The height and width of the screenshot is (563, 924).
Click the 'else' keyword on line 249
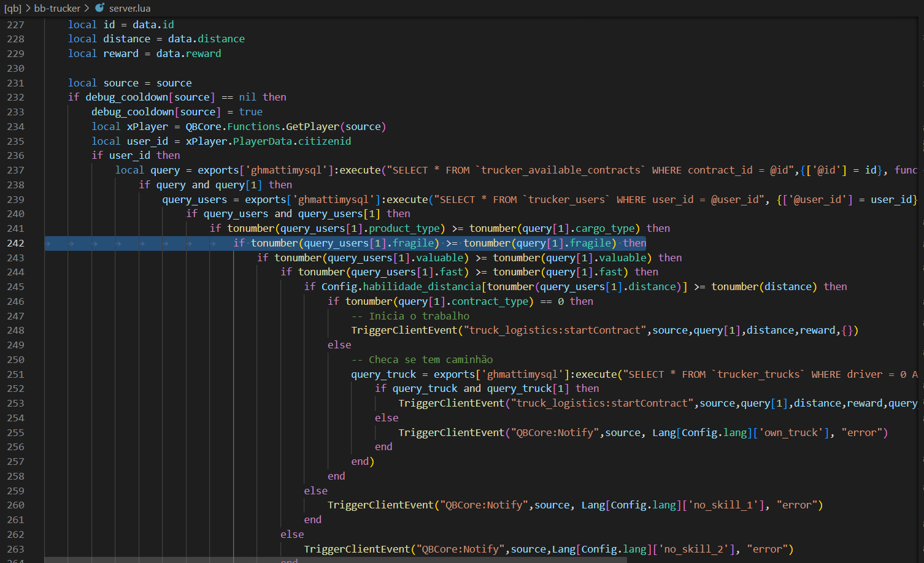coord(339,345)
